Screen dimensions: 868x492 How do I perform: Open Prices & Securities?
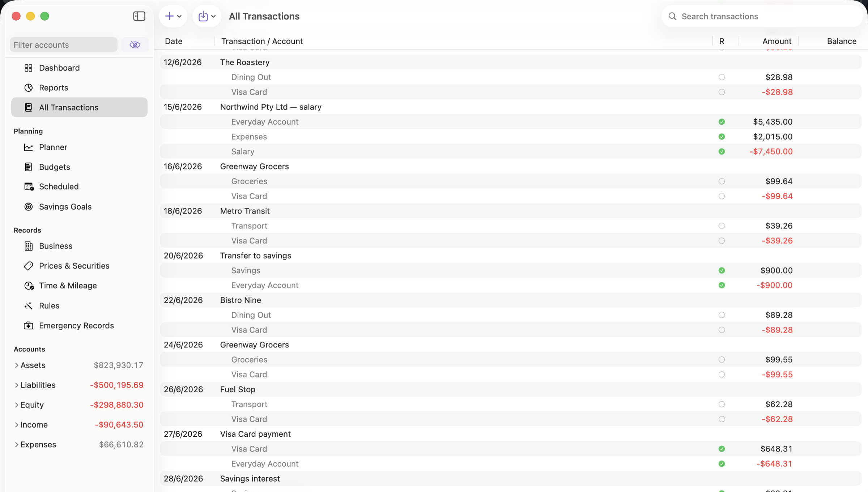point(79,266)
